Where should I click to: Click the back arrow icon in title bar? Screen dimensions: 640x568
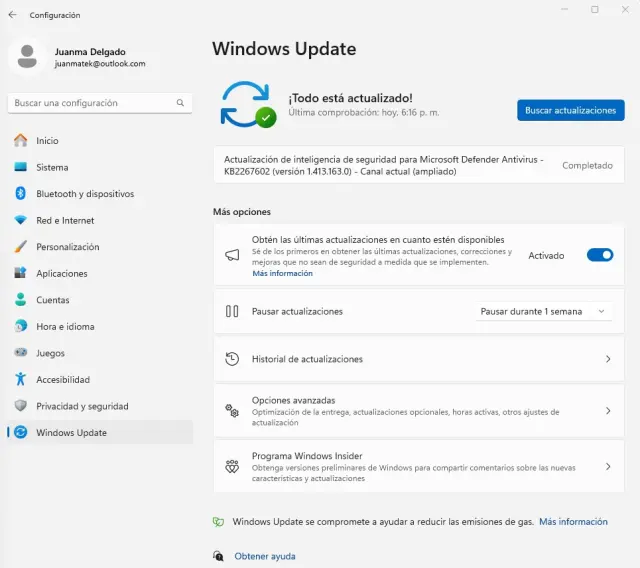coord(13,15)
